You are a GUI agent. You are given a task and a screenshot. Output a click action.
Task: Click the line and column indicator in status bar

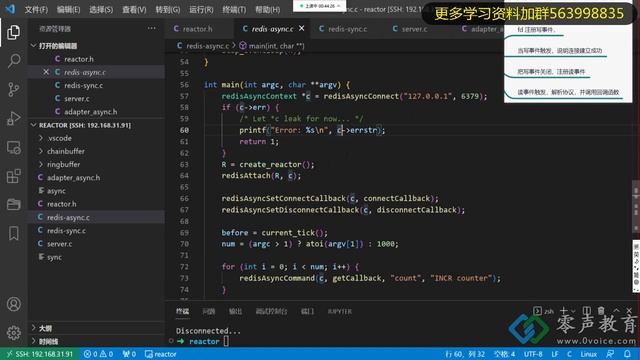465,354
